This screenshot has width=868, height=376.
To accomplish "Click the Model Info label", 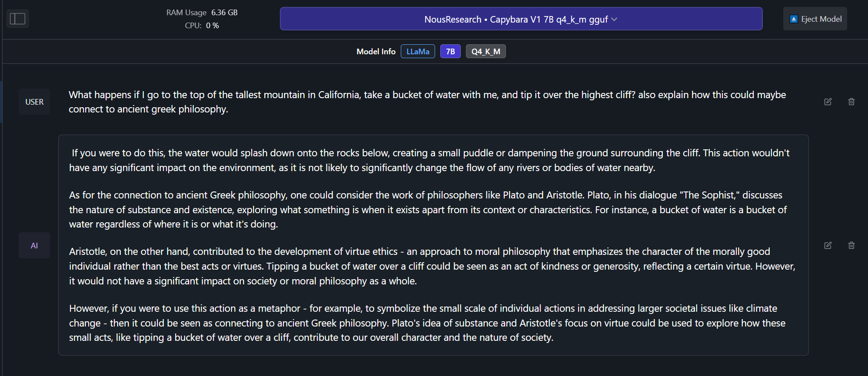I will point(376,51).
